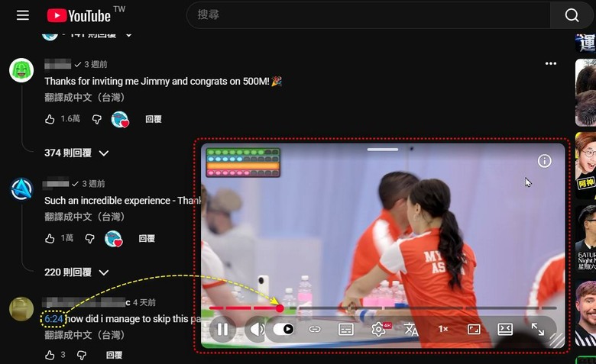Expand the 374 則回覆 replies
Viewport: 596px width, 364px height.
pos(76,153)
